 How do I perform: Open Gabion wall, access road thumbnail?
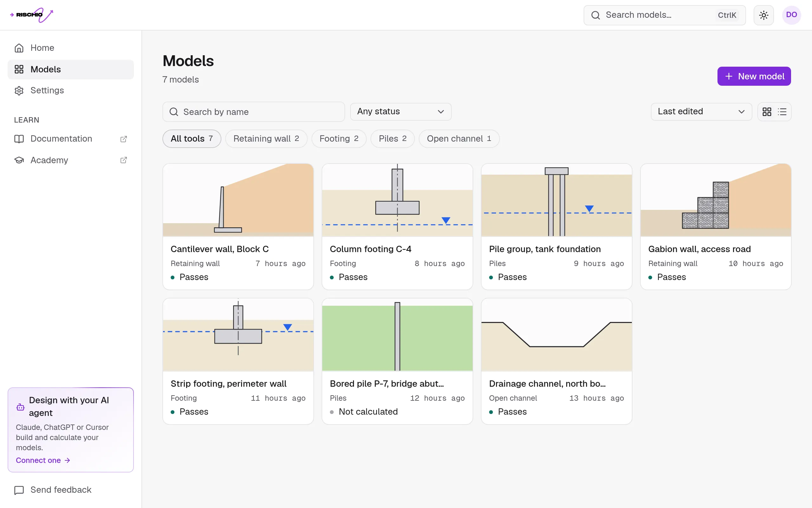click(716, 200)
